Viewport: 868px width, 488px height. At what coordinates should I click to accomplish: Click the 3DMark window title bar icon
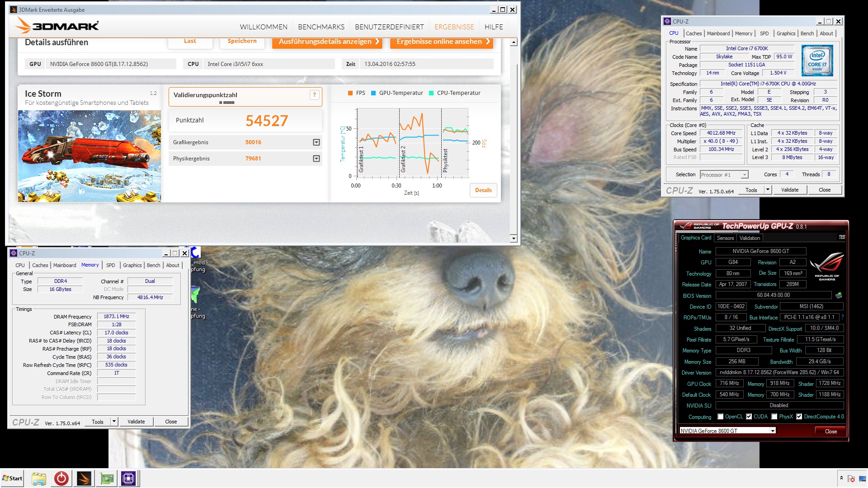click(14, 9)
